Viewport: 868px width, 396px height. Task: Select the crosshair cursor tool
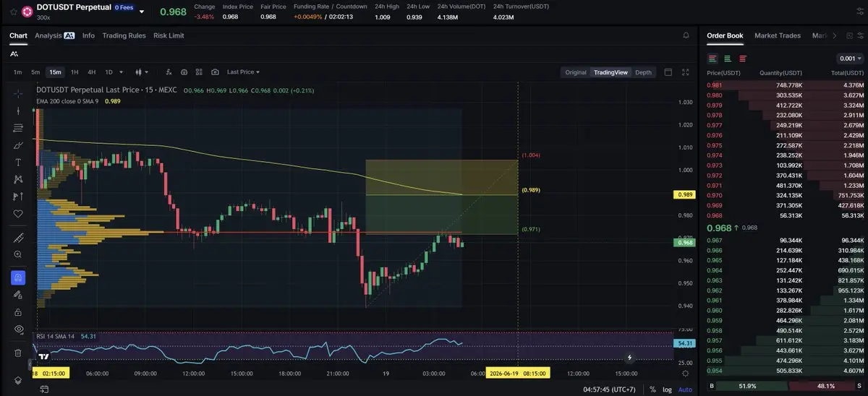(18, 93)
